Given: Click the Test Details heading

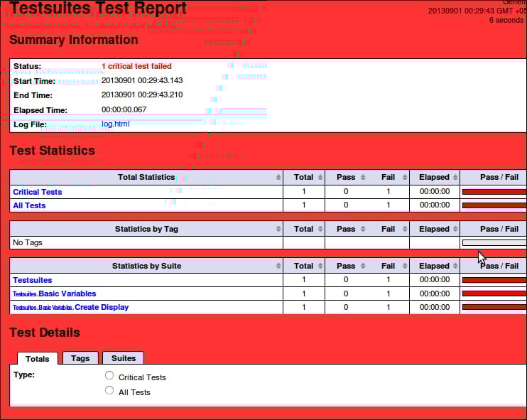Looking at the screenshot, I should click(45, 333).
